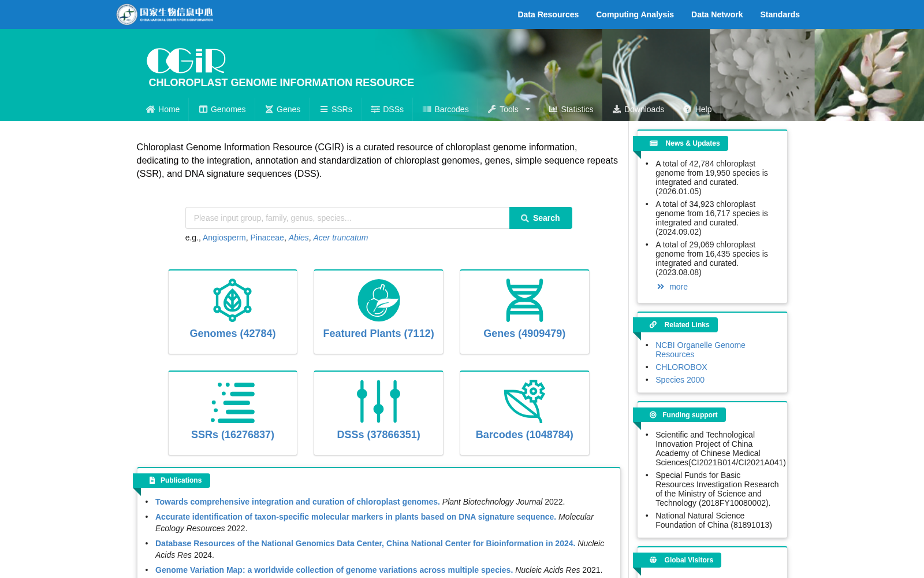
Task: Go to Home in navigation bar
Action: [163, 109]
